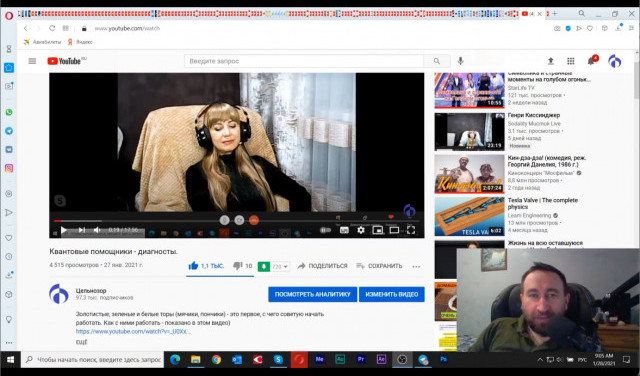This screenshot has width=640, height=376.
Task: Open Instagram in the Opera sidebar
Action: tap(9, 168)
